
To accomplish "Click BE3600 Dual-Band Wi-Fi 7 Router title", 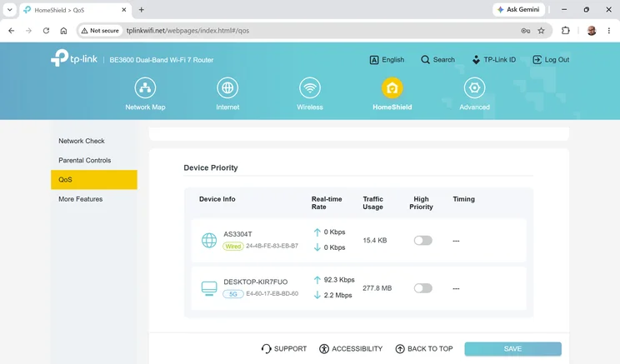I will click(x=162, y=60).
